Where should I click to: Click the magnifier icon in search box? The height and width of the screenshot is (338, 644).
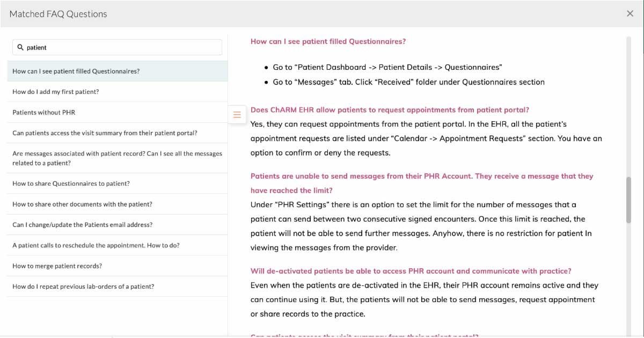point(20,47)
